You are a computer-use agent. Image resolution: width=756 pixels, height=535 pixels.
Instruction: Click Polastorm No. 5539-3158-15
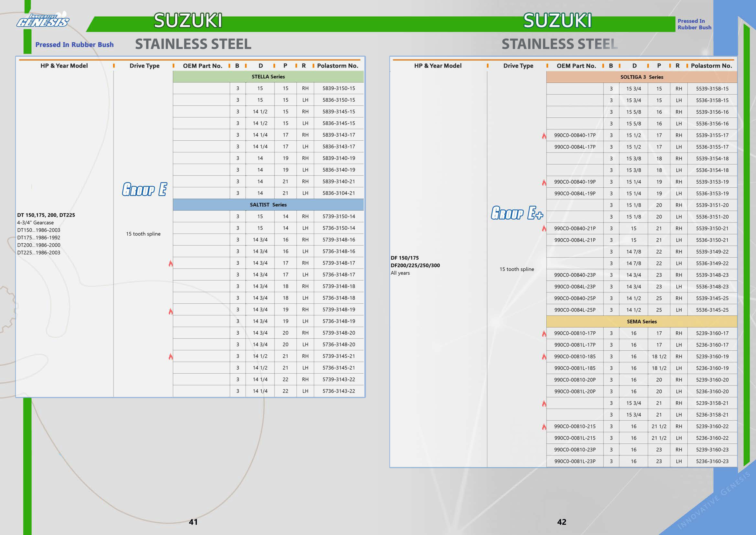coord(712,89)
